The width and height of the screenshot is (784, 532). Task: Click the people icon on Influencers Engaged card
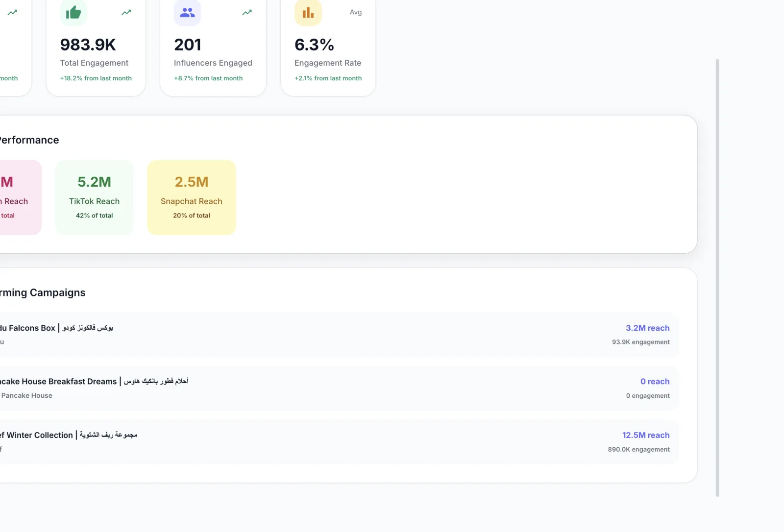click(x=187, y=12)
